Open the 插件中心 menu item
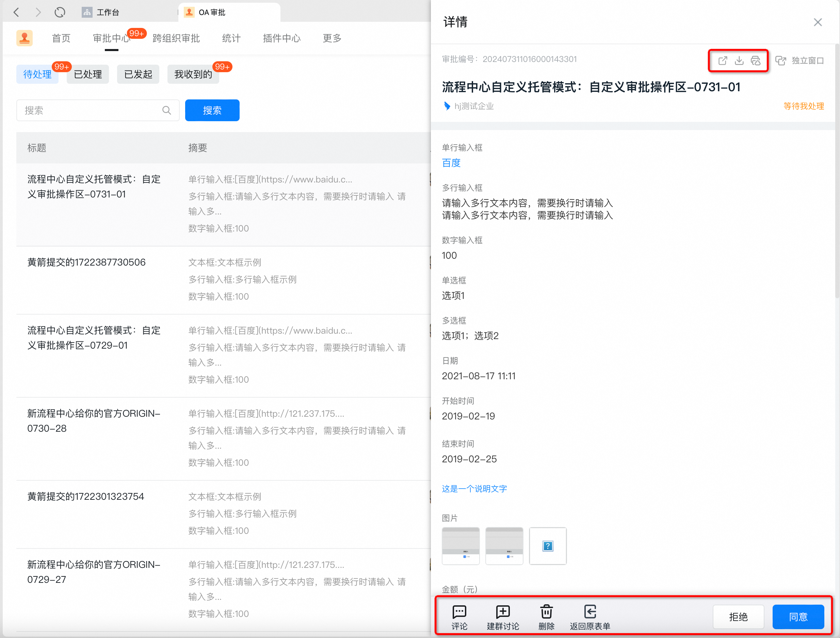The width and height of the screenshot is (840, 638). click(281, 38)
